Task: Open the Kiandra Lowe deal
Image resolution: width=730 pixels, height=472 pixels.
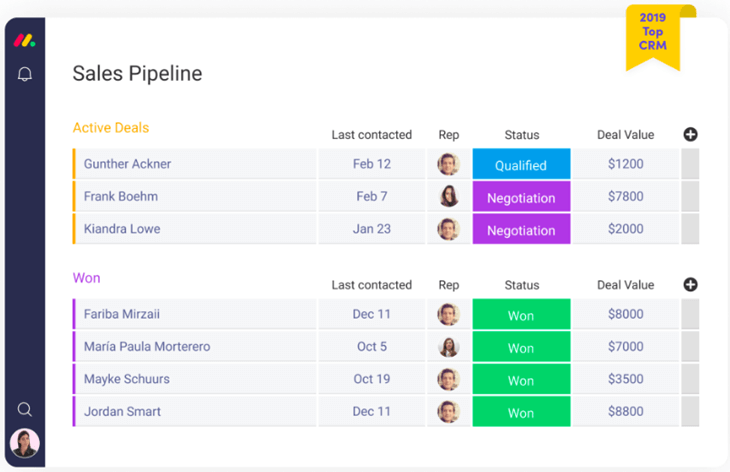Action: [x=122, y=229]
